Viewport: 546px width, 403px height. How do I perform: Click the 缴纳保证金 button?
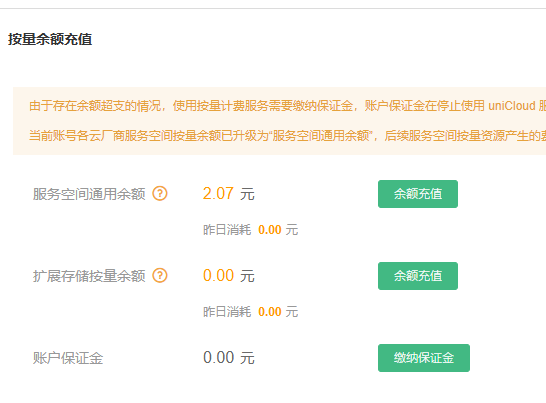click(x=424, y=358)
